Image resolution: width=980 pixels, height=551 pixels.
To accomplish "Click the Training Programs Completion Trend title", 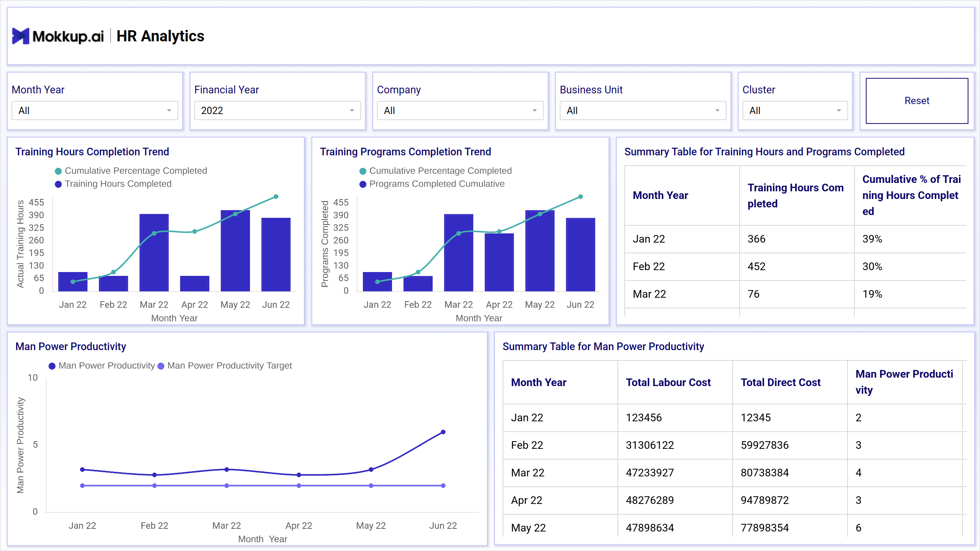I will [405, 152].
